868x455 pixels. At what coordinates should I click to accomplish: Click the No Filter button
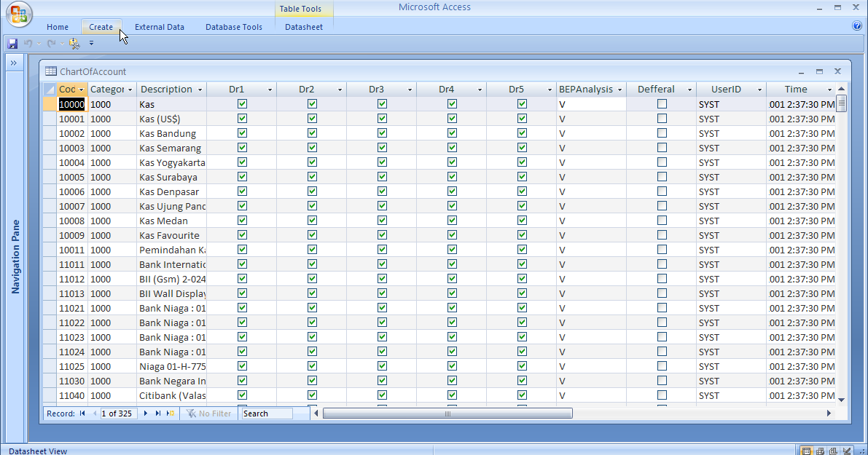209,414
